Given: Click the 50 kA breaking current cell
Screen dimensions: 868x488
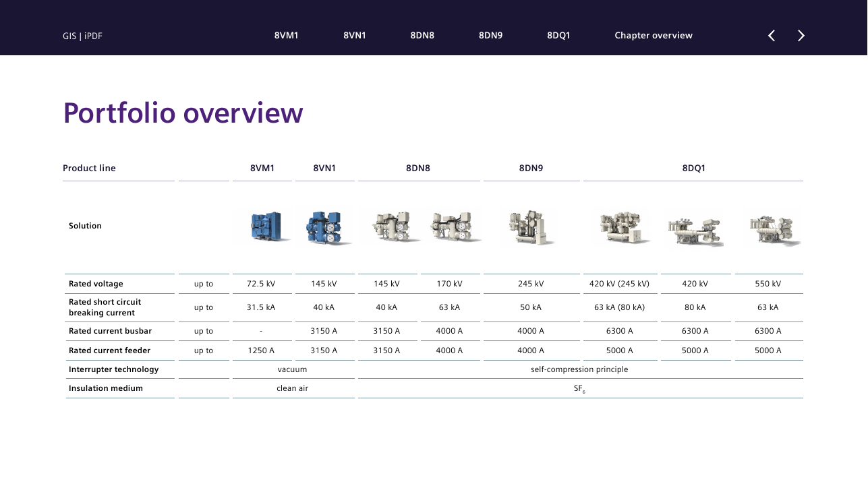Looking at the screenshot, I should coord(531,307).
